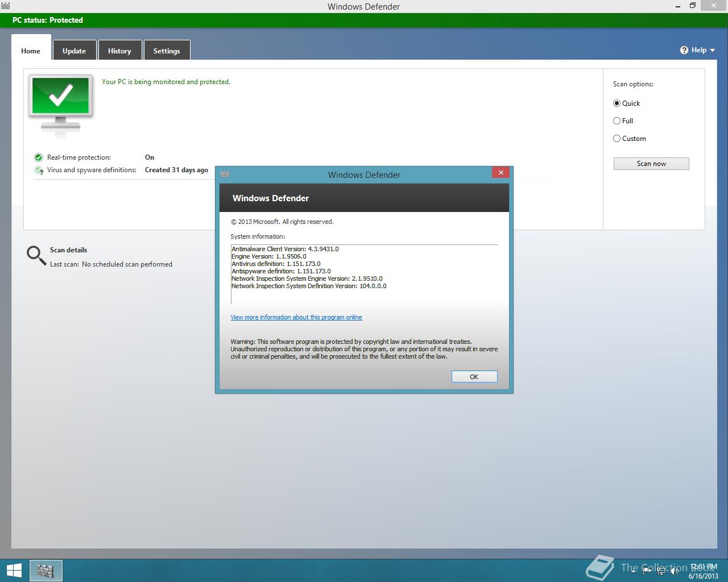This screenshot has height=582, width=728.
Task: Click the 'Scan details' heading
Action: [68, 250]
